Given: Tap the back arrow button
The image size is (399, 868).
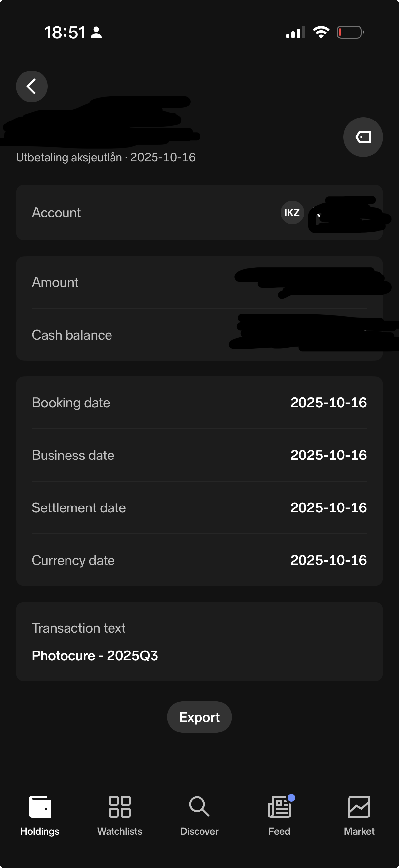Looking at the screenshot, I should (32, 86).
